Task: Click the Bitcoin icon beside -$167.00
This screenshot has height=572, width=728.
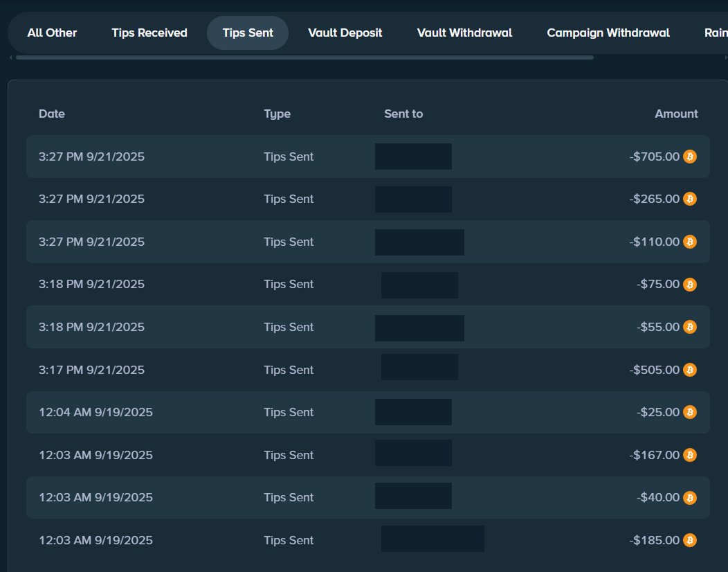Action: click(689, 455)
